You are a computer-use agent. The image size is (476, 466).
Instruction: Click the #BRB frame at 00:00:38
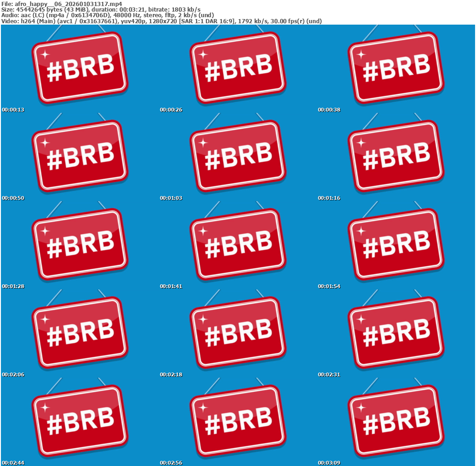coord(396,69)
